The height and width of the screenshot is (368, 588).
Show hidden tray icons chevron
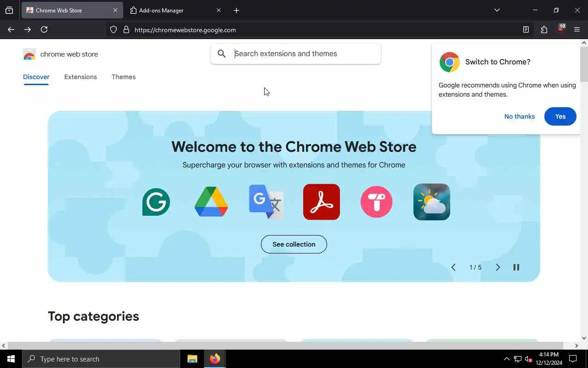[x=507, y=359]
